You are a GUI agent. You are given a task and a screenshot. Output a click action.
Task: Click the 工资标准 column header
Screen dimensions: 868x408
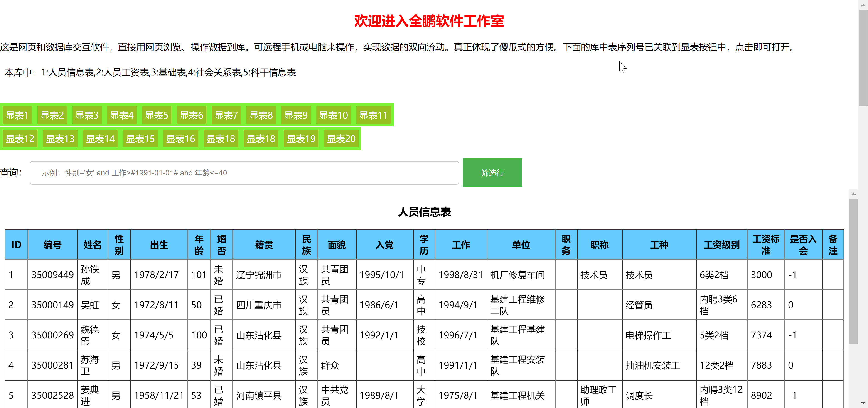pyautogui.click(x=766, y=245)
